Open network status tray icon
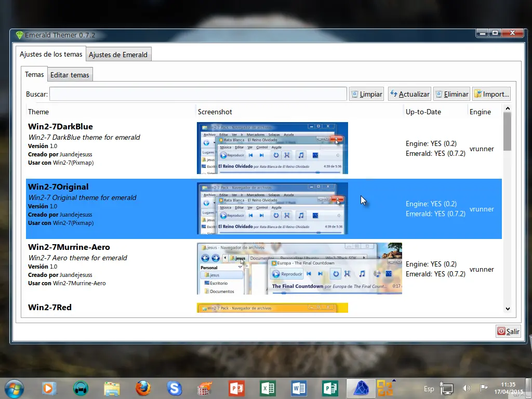Image resolution: width=532 pixels, height=399 pixels. point(446,389)
